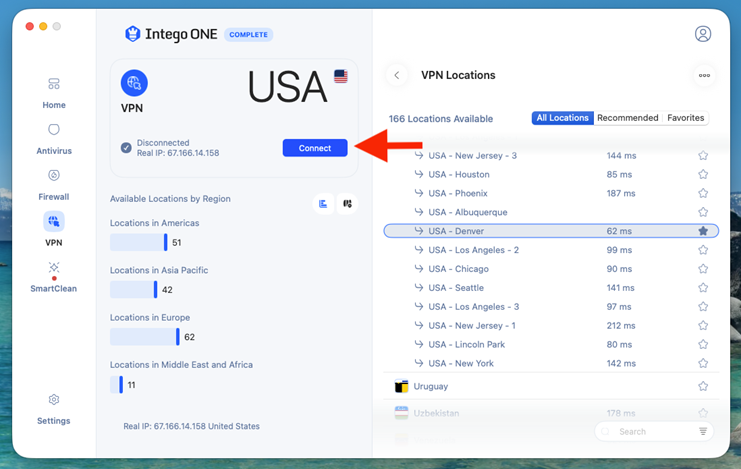Favorite USA - Los Angeles - 2
The height and width of the screenshot is (469, 741).
pyautogui.click(x=703, y=250)
